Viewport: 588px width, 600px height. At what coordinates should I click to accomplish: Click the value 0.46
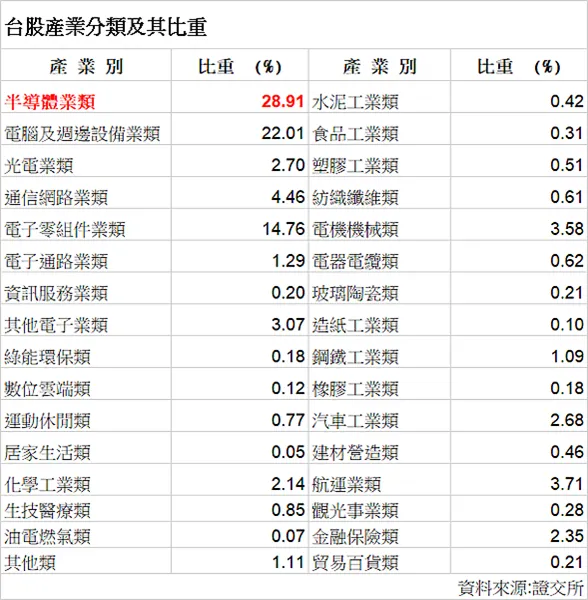567,452
